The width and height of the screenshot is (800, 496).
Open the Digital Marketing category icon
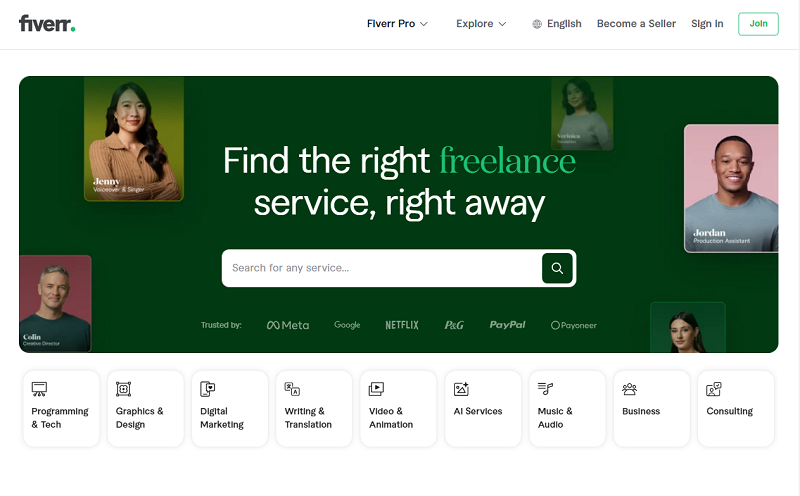208,389
